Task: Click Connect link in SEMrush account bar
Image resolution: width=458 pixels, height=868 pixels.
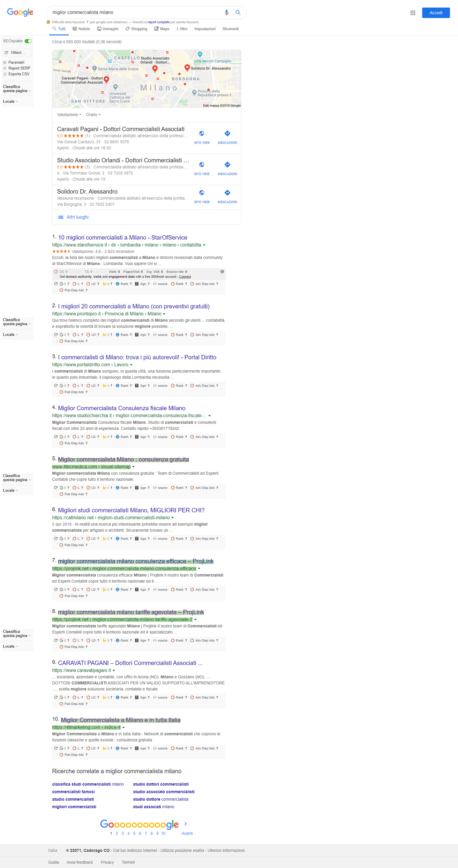Action: pyautogui.click(x=185, y=277)
